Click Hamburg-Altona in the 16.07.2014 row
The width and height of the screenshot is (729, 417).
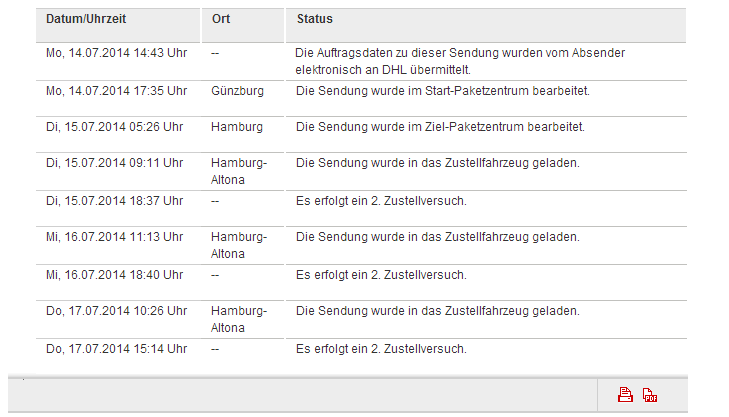click(238, 245)
